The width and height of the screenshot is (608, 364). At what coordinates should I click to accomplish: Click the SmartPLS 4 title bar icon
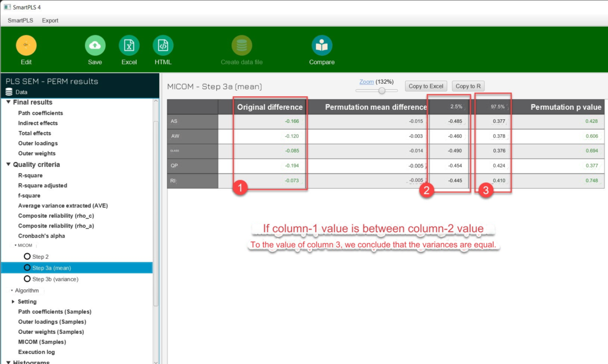pyautogui.click(x=7, y=7)
